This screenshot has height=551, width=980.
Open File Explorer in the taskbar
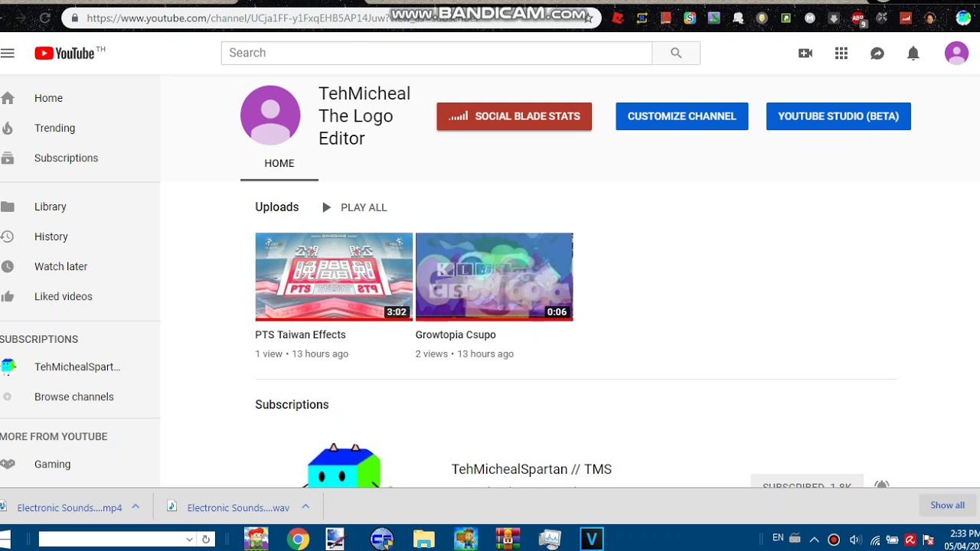(x=423, y=540)
